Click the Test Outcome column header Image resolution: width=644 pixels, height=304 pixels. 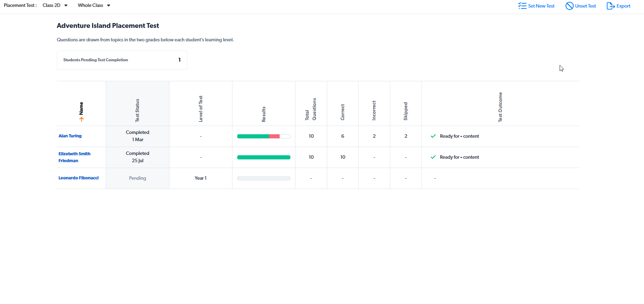point(500,107)
